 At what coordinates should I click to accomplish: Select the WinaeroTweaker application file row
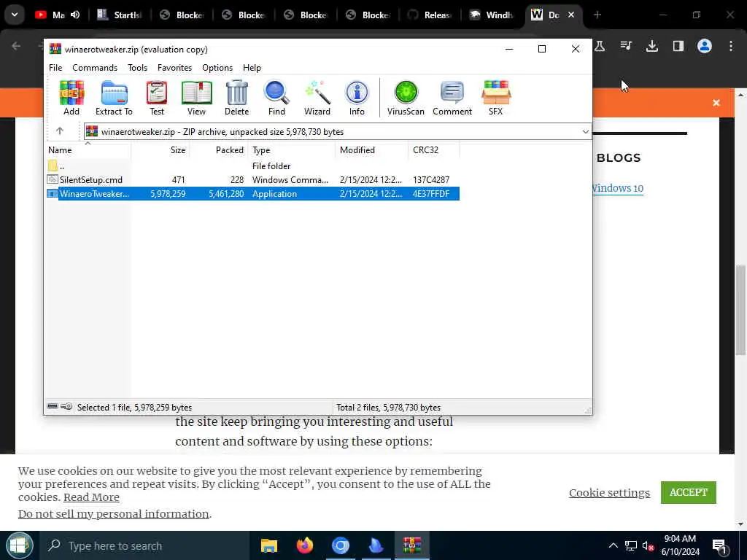click(252, 194)
